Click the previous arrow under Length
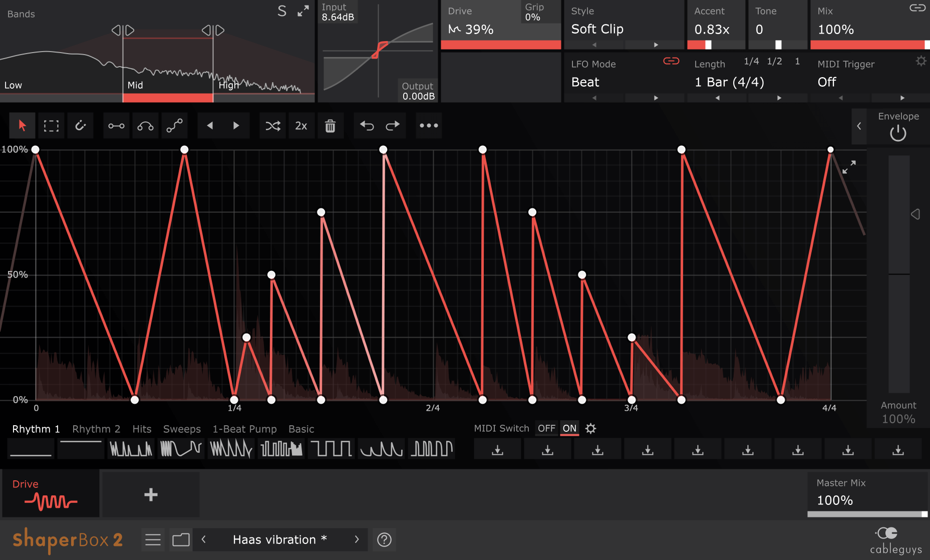Image resolution: width=930 pixels, height=560 pixels. click(x=717, y=98)
